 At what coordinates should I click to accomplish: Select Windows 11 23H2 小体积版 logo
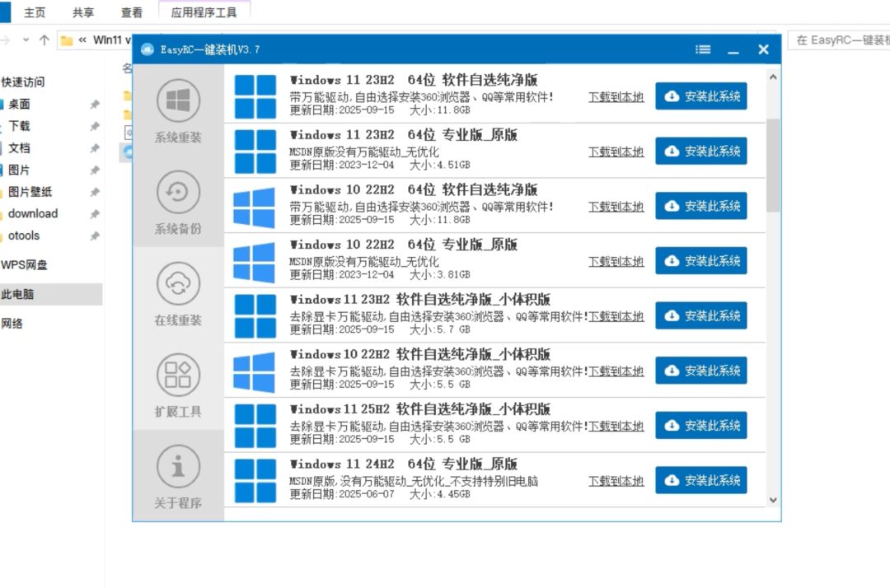[x=255, y=316]
